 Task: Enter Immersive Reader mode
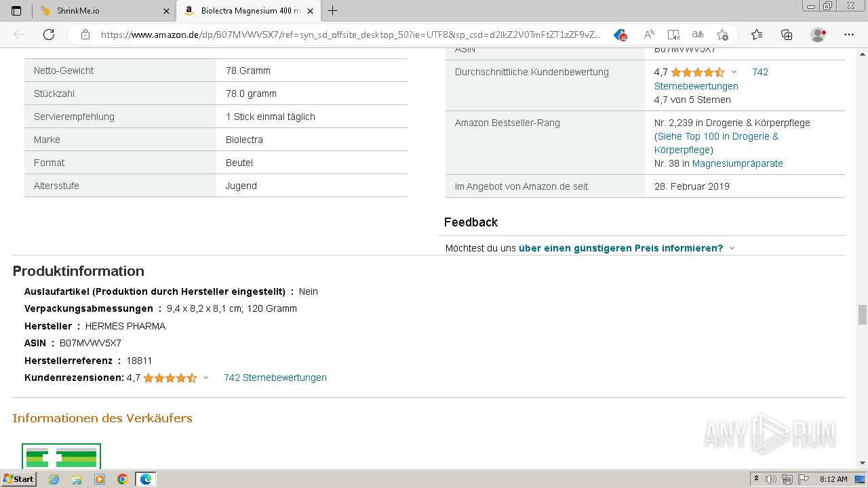(x=673, y=35)
